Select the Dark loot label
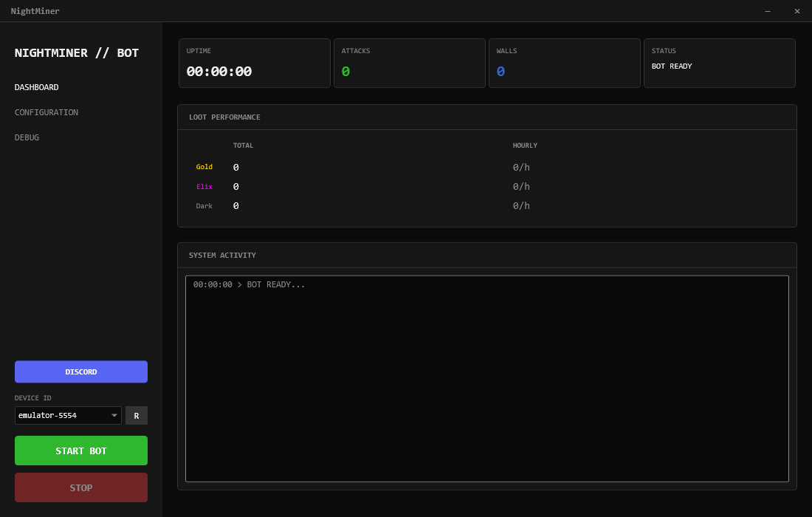This screenshot has width=812, height=517. click(x=204, y=206)
